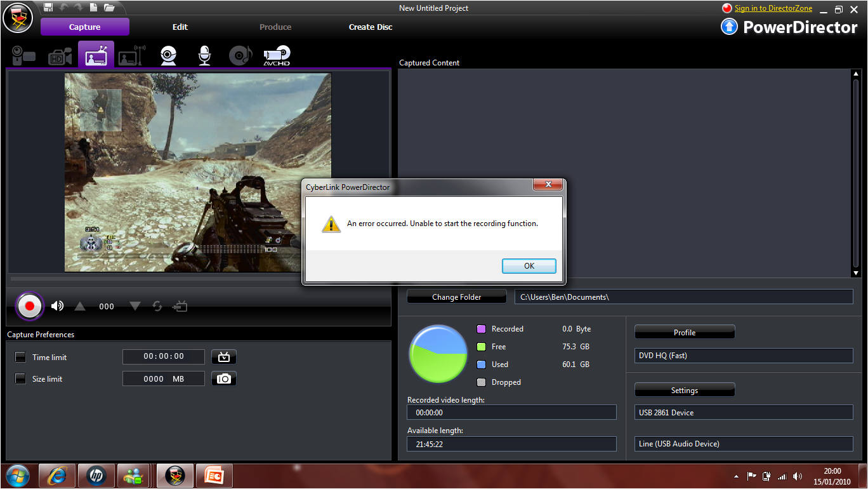
Task: Click the TV input source icon
Action: tap(180, 306)
